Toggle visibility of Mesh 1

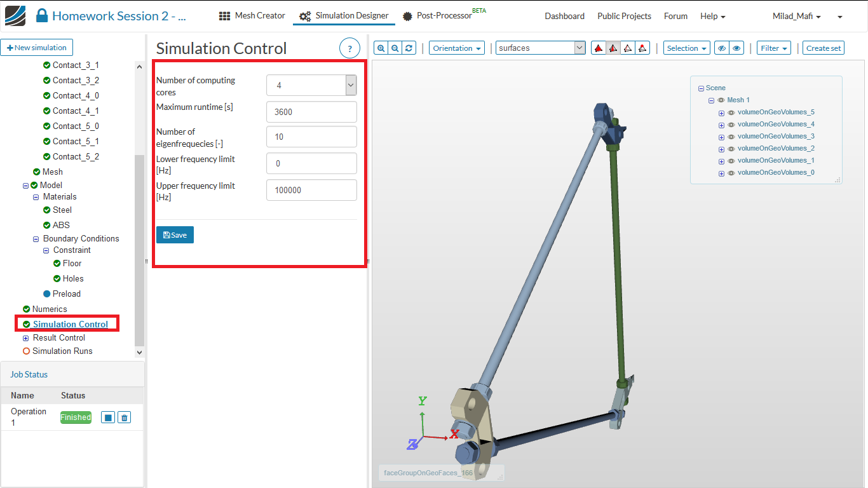coord(721,100)
